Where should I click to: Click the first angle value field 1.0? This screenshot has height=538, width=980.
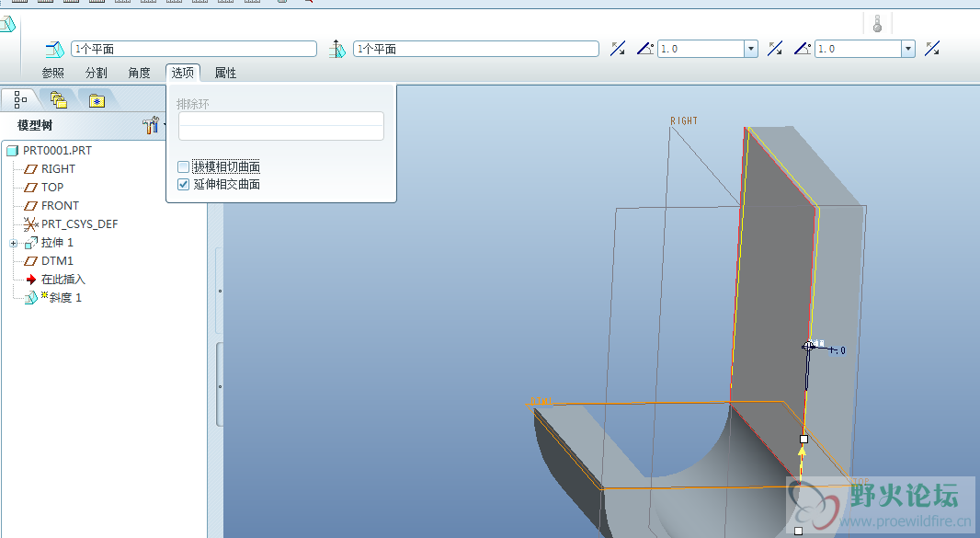tap(701, 49)
